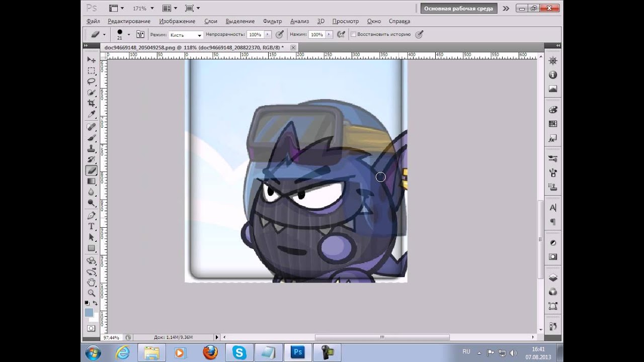Close the doc94669148 document tab
This screenshot has height=362, width=644.
point(293,47)
